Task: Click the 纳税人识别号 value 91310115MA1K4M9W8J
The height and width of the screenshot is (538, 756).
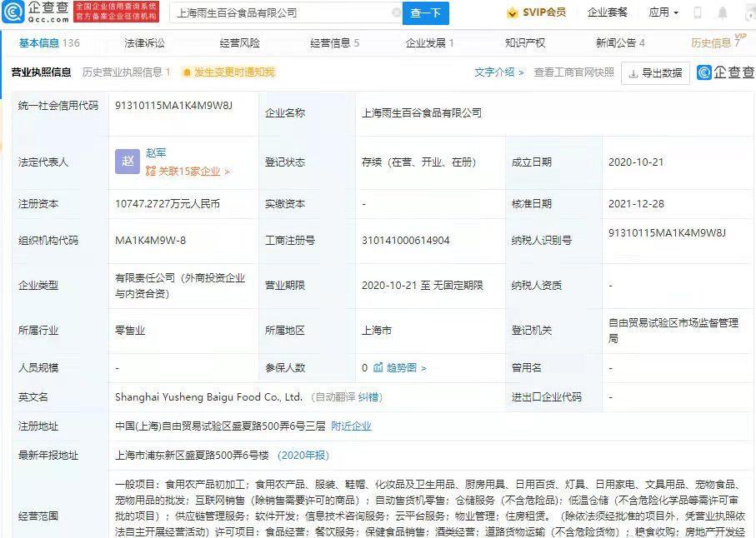Action: (x=667, y=233)
